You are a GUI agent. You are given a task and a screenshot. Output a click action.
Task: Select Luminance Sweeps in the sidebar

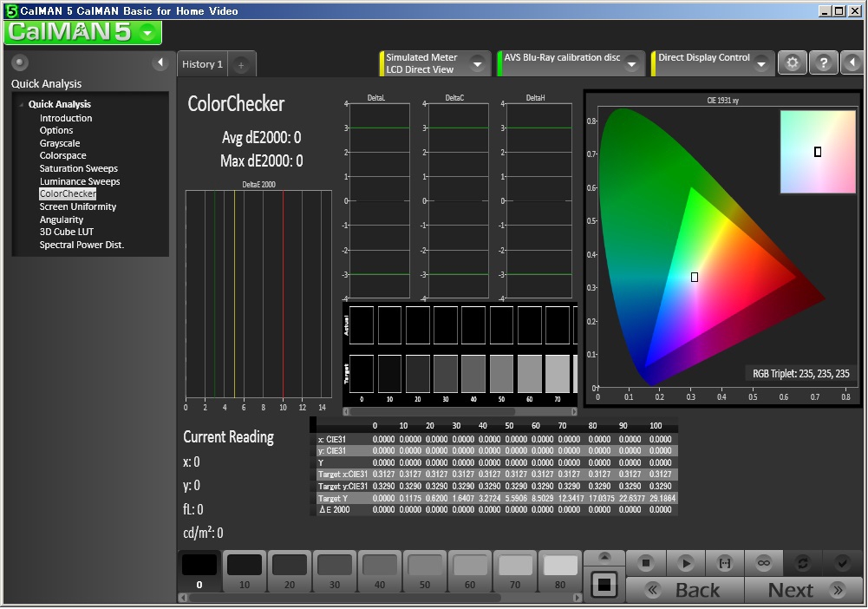(80, 181)
